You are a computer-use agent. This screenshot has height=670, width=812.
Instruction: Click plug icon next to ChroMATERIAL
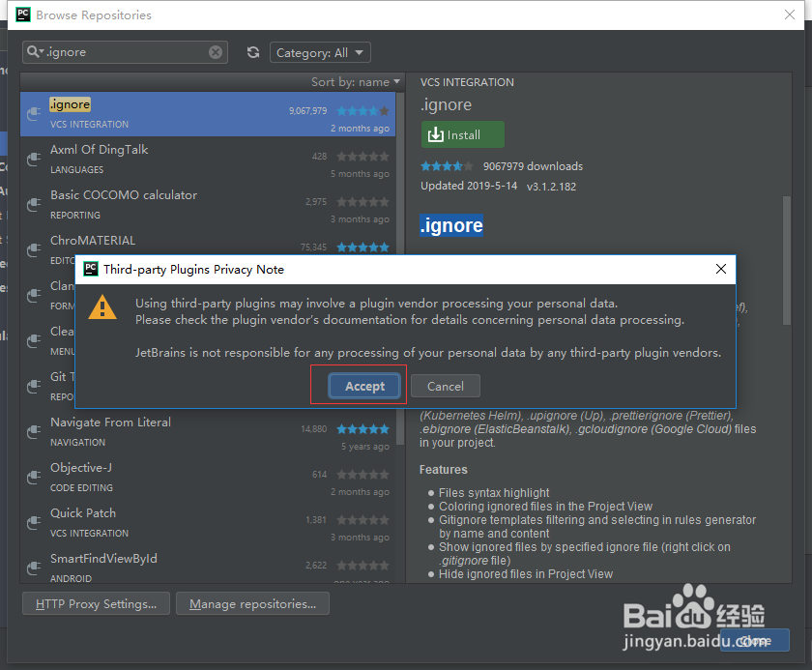[34, 249]
